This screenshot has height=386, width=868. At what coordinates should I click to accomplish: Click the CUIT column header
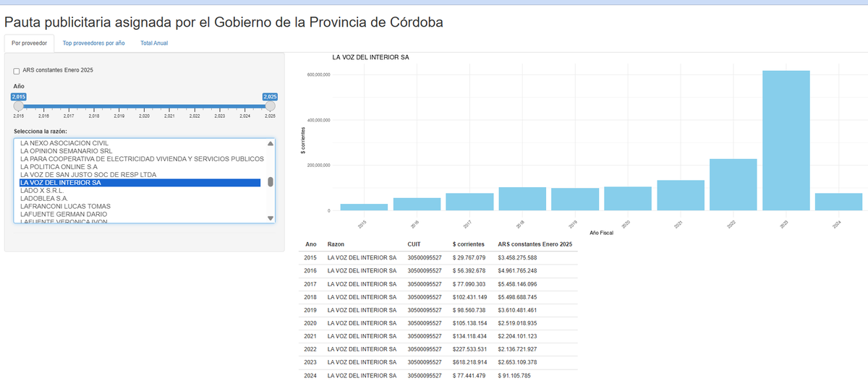[x=414, y=244]
